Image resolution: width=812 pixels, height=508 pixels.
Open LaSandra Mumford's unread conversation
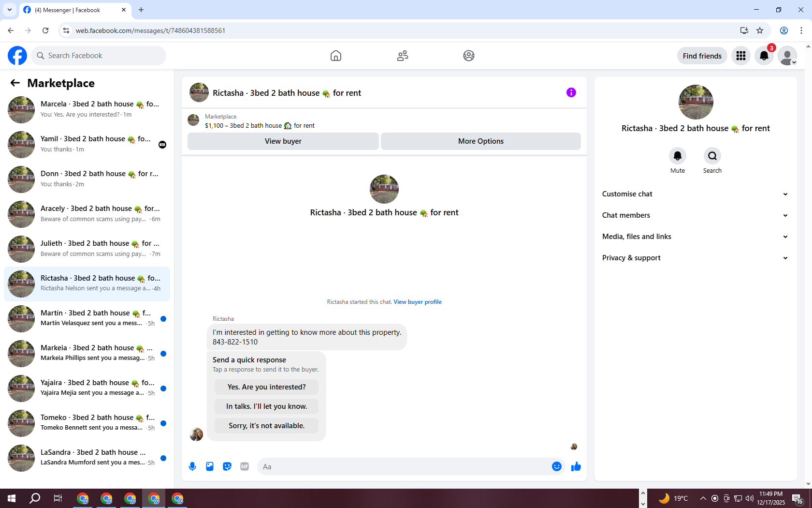(x=87, y=458)
